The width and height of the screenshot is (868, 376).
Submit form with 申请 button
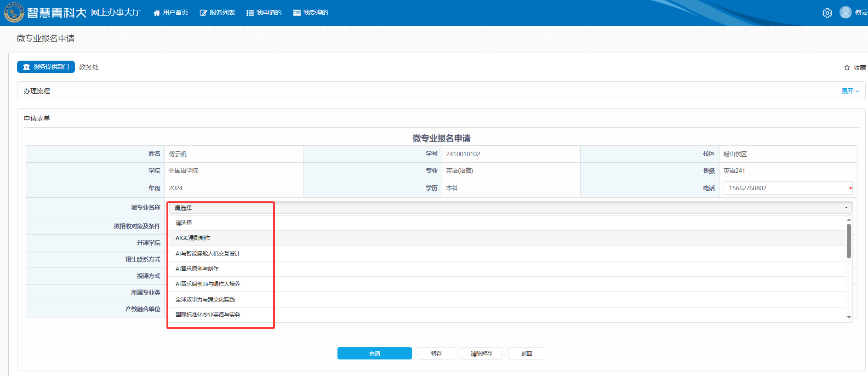tap(374, 353)
